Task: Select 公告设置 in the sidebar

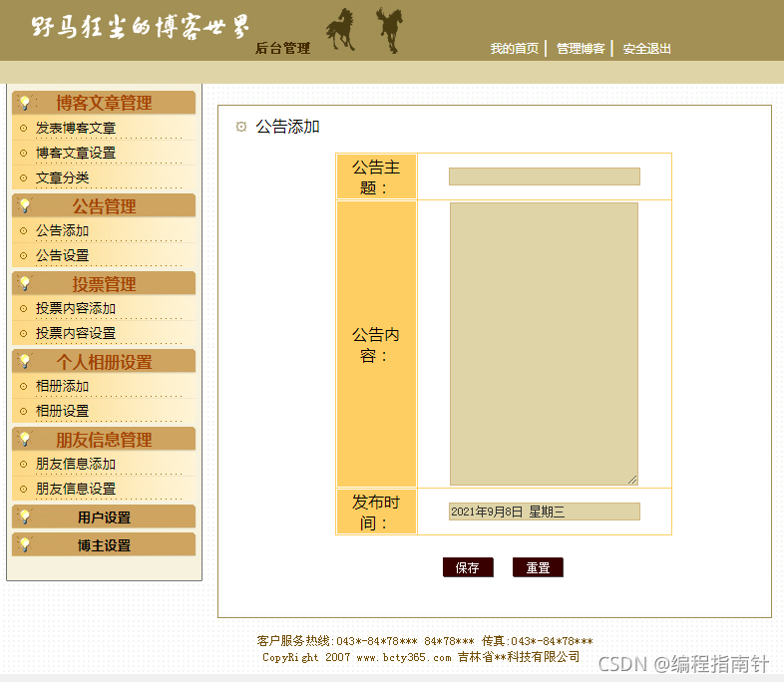Action: [62, 256]
